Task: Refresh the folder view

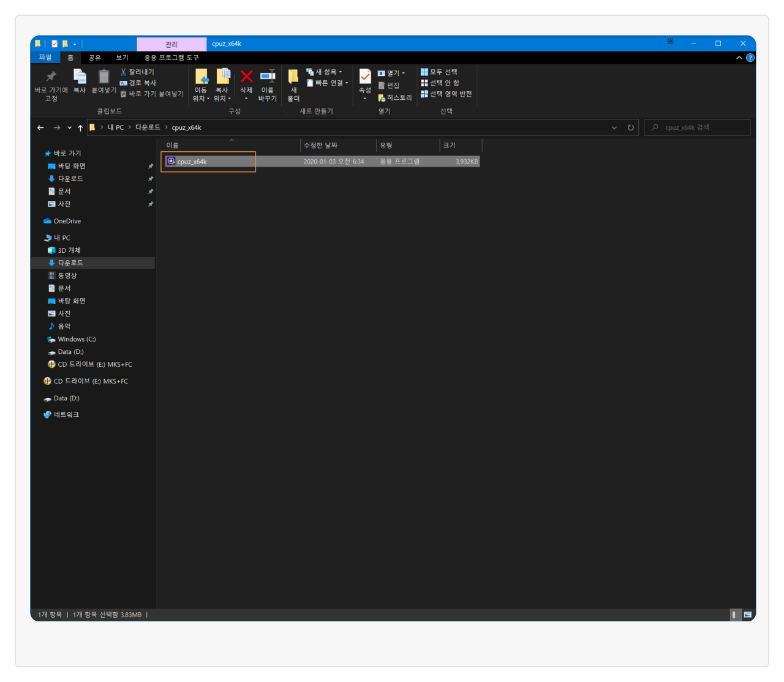Action: (x=631, y=128)
